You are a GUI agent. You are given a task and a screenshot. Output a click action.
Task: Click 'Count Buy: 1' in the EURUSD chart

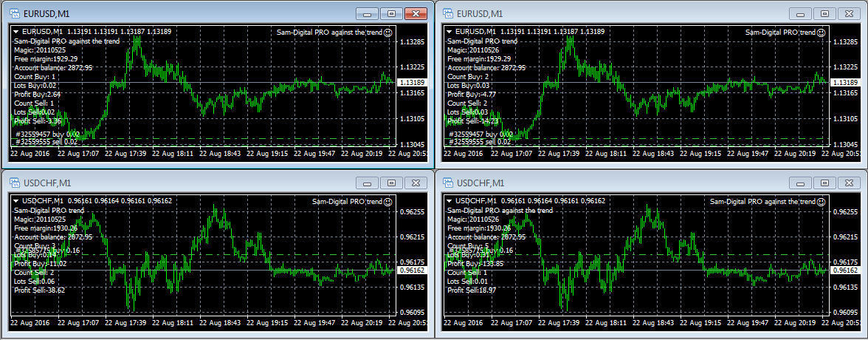pyautogui.click(x=35, y=77)
